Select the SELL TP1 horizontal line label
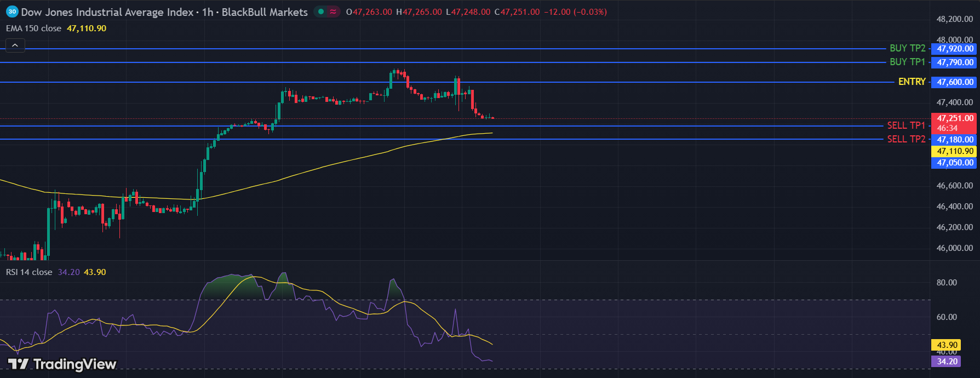The height and width of the screenshot is (378, 980). 906,125
